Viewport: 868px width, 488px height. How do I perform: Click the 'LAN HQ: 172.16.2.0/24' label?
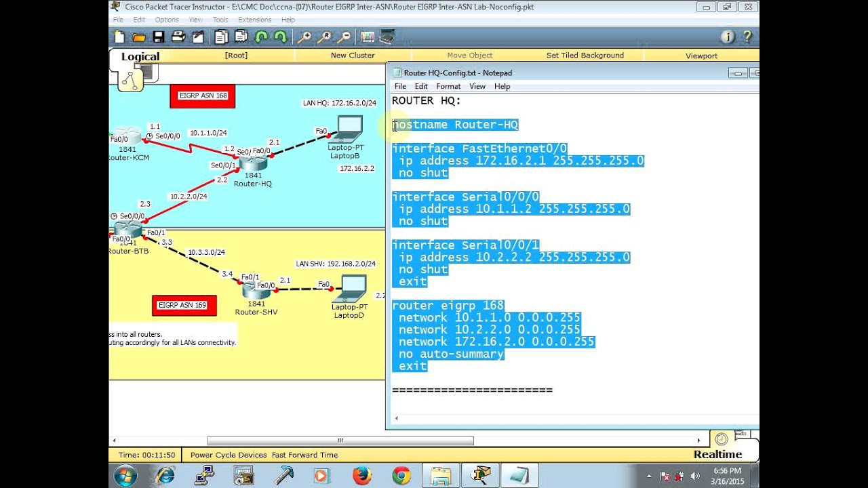[339, 103]
